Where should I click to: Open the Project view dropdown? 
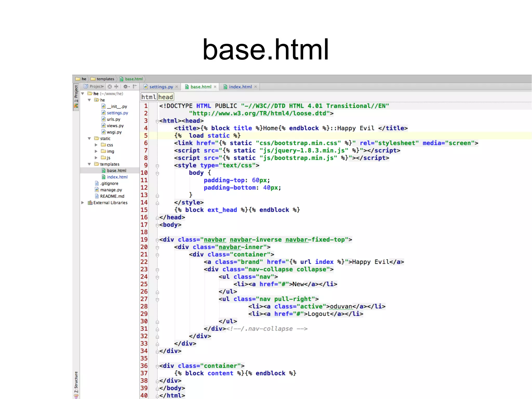tap(94, 87)
